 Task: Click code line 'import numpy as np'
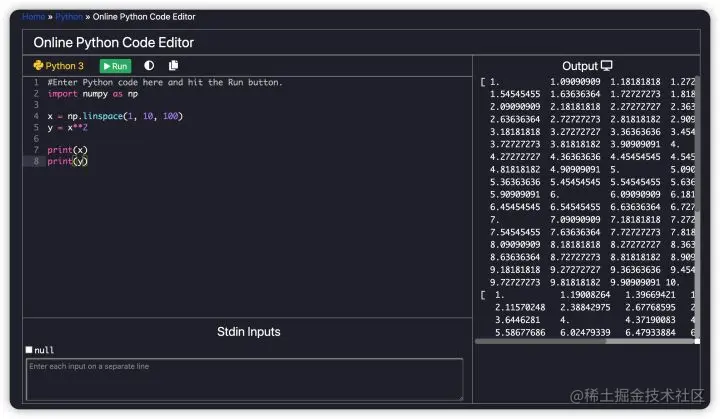tap(92, 94)
